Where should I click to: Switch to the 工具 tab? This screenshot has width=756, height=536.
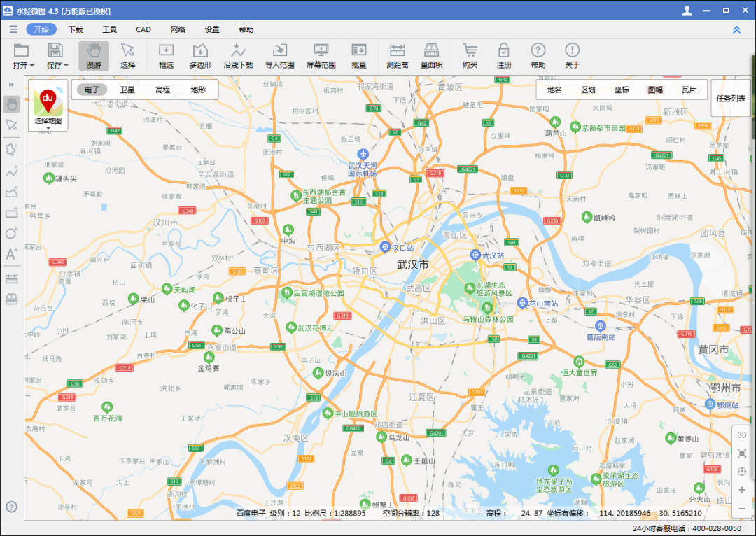point(109,29)
